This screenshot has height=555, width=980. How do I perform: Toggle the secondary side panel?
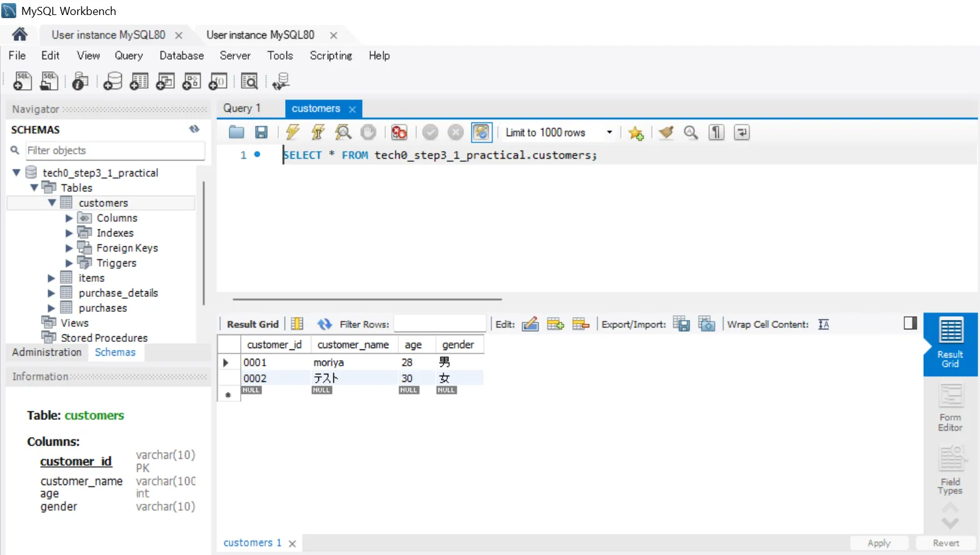[910, 322]
